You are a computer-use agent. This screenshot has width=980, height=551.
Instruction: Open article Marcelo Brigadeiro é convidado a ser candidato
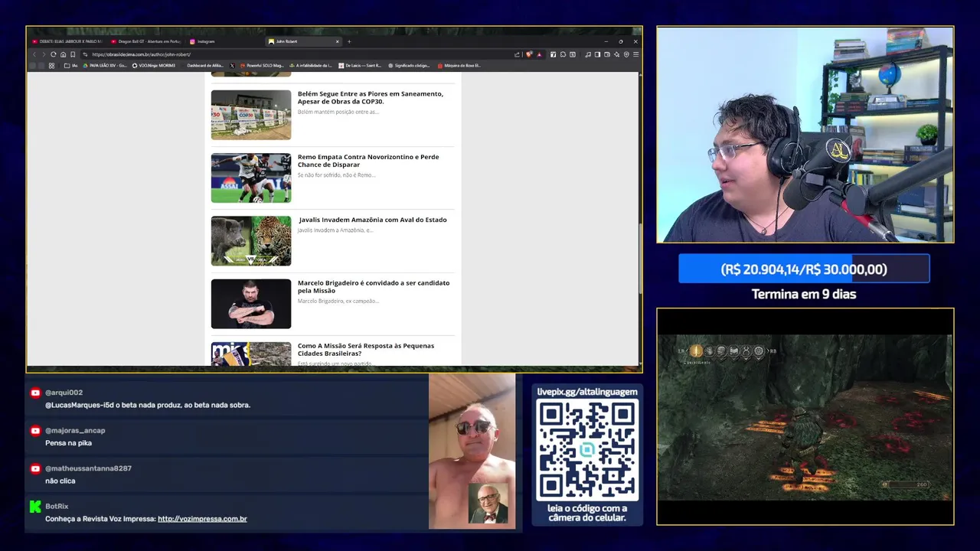(x=374, y=286)
